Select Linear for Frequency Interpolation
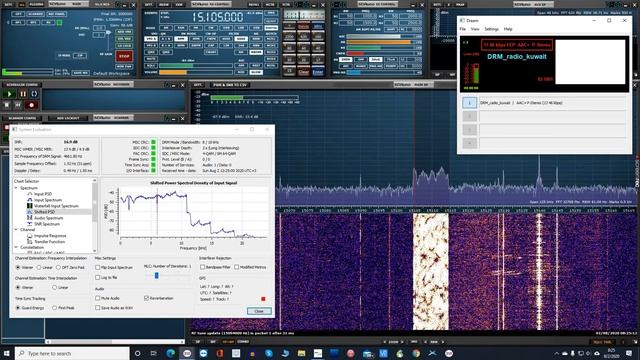Image resolution: width=640 pixels, height=360 pixels. [39, 268]
